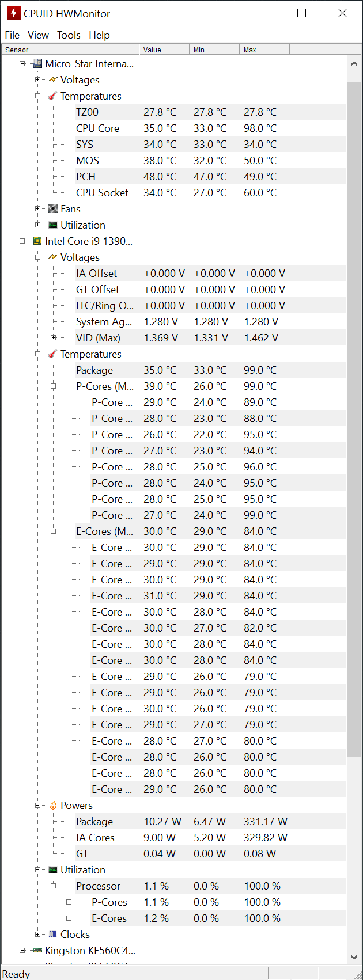Click the Kingston KF560C4 memory icon
The height and width of the screenshot is (980, 363).
(x=37, y=951)
